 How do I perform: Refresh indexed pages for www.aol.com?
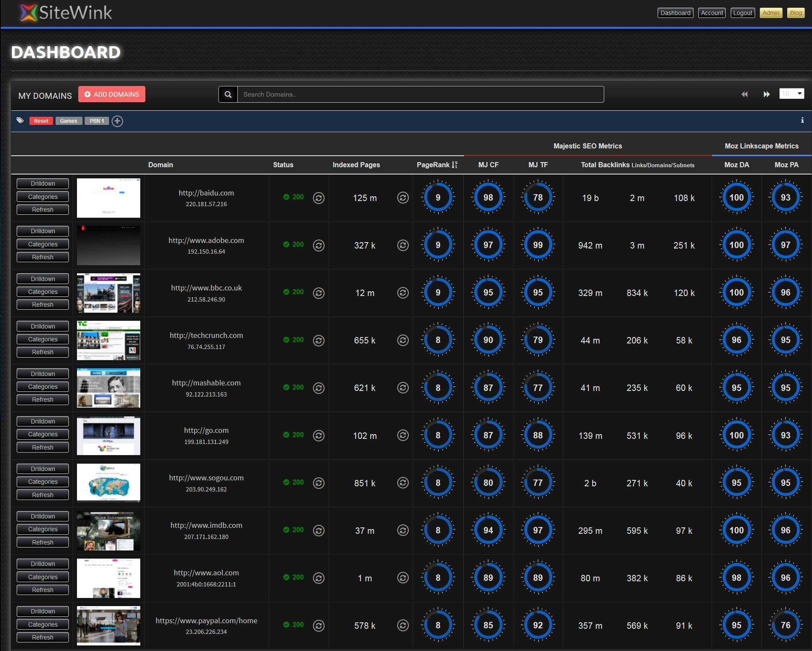(x=403, y=578)
